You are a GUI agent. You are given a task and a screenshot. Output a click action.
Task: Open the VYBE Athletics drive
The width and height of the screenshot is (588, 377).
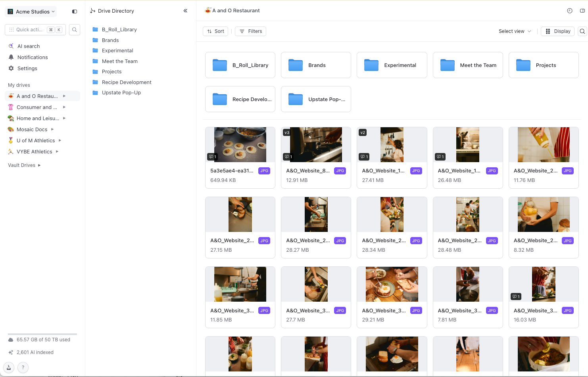(34, 152)
